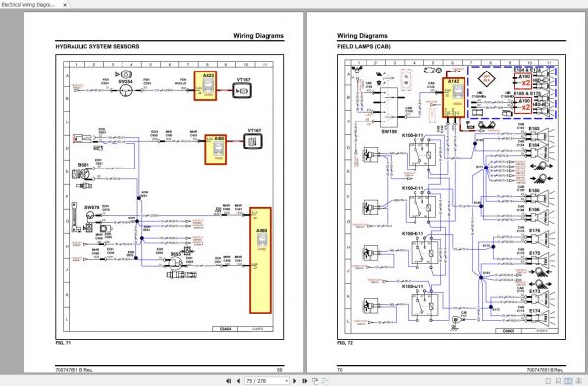Viewport: 588px width, 386px height.
Task: Click the E174 lamp label
Action: pyautogui.click(x=535, y=311)
